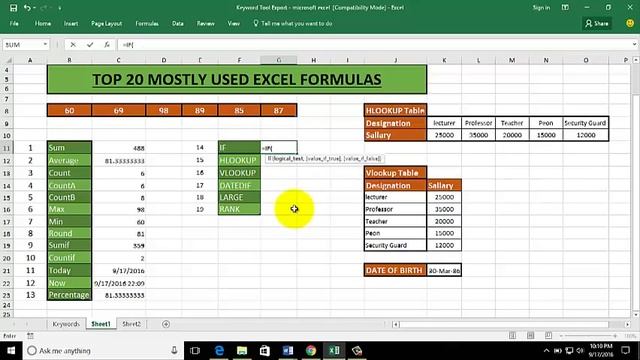
Task: Switch to the Sheet2 tab
Action: click(131, 324)
